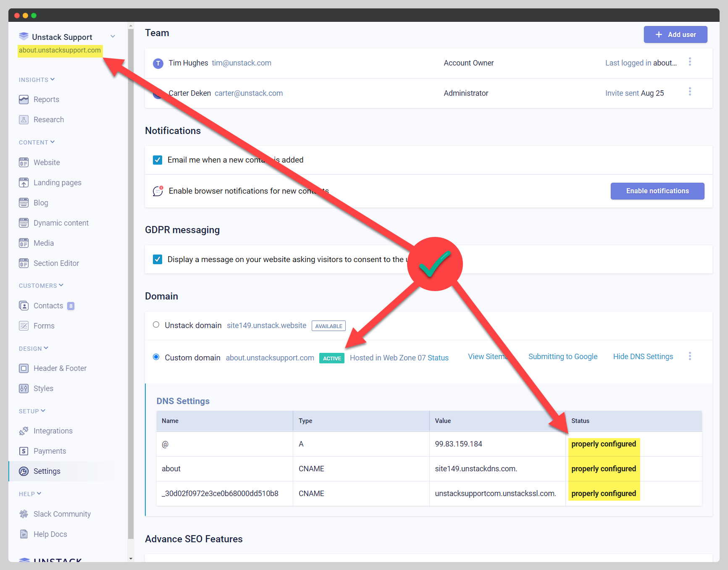Select the Unstack domain radio button
Image resolution: width=728 pixels, height=570 pixels.
pyautogui.click(x=156, y=324)
